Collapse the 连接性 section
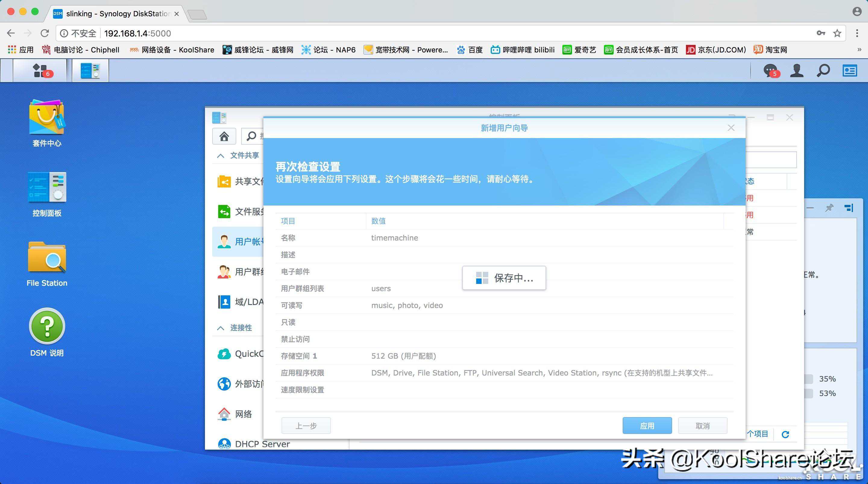The image size is (868, 484). [221, 328]
